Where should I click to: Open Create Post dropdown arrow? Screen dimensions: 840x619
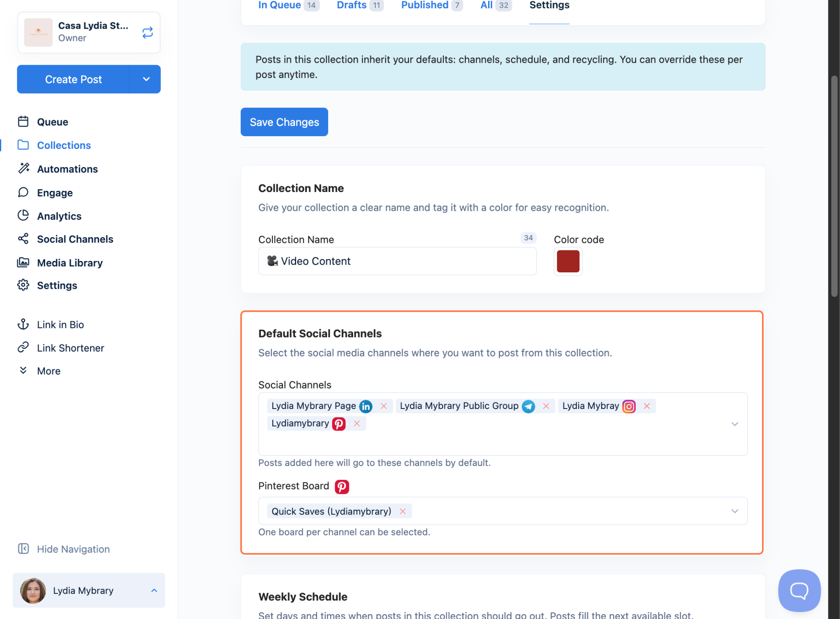tap(146, 79)
